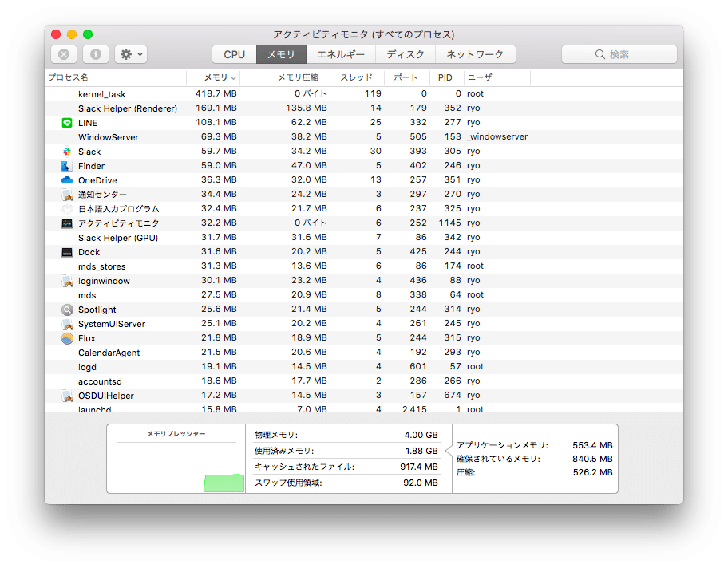Click the LINE app icon

point(67,123)
